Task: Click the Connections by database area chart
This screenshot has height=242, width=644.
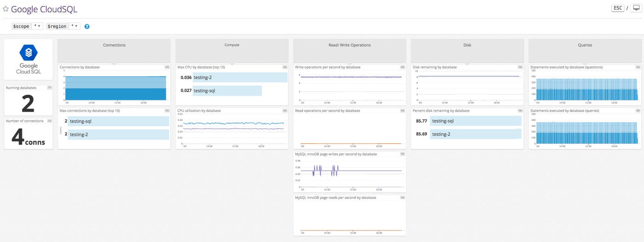Action: 115,87
